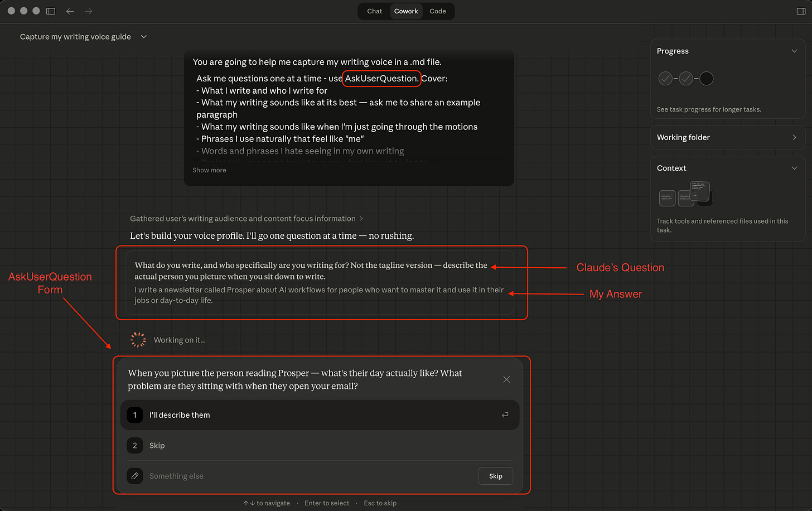The width and height of the screenshot is (812, 511).
Task: Collapse the Progress panel chevron
Action: 794,51
